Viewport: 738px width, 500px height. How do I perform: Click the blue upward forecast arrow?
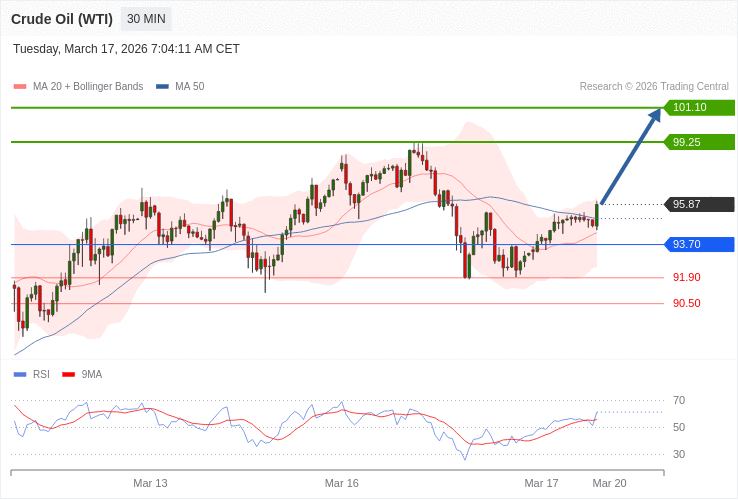click(x=630, y=156)
